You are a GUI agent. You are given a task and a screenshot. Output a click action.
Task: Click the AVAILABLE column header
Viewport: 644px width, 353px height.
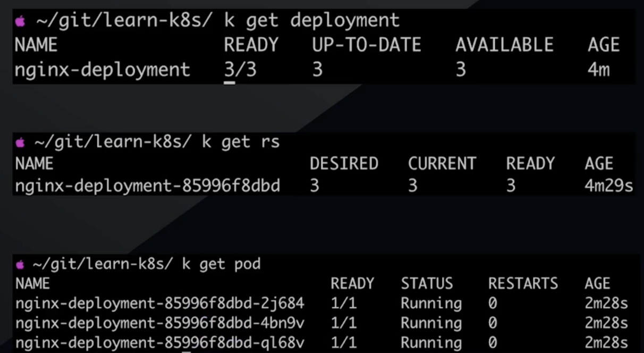504,45
